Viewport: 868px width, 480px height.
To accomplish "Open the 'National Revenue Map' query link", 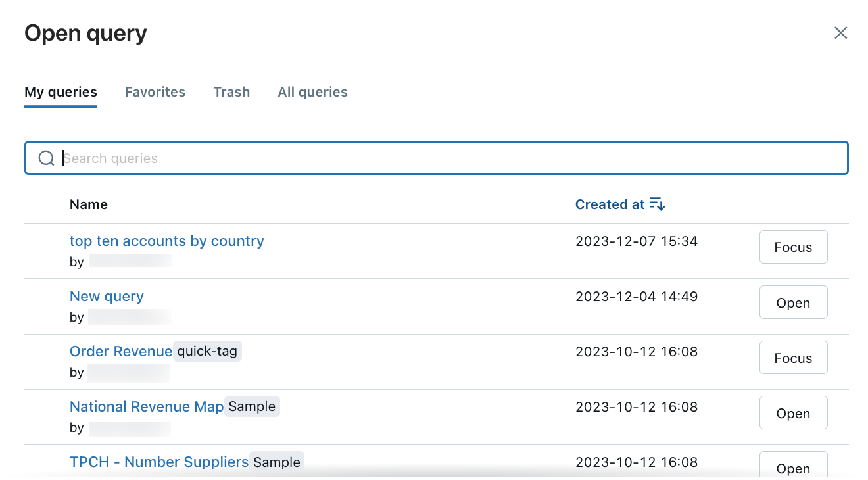I will [x=146, y=406].
